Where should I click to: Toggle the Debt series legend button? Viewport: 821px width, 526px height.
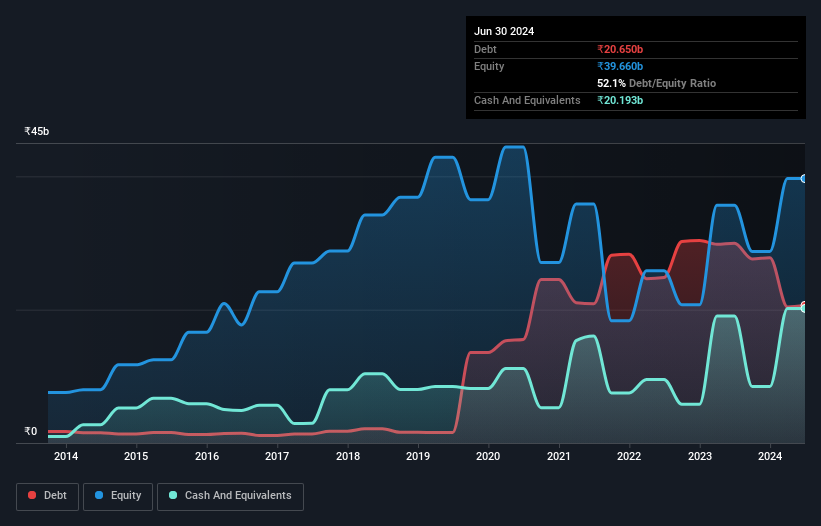point(48,496)
